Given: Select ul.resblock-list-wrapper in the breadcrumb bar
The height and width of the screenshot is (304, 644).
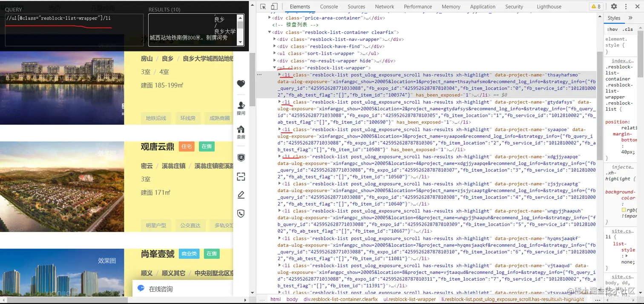Looking at the screenshot, I should click(409, 299).
